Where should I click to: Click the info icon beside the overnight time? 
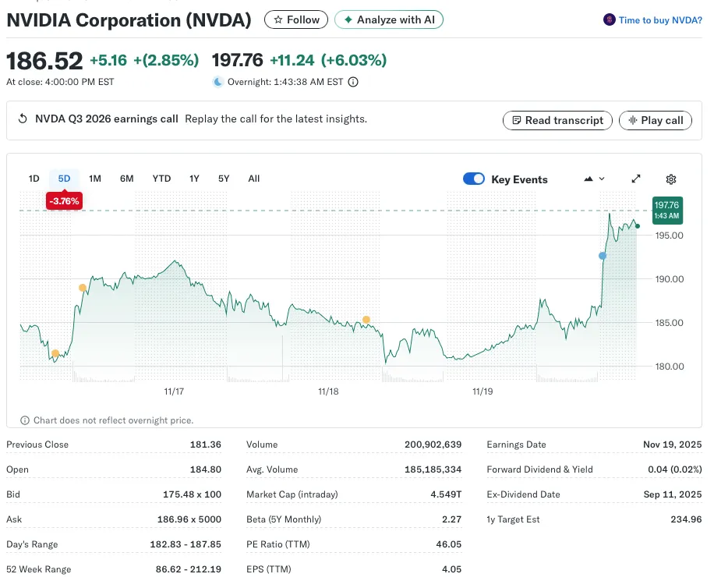pyautogui.click(x=353, y=82)
